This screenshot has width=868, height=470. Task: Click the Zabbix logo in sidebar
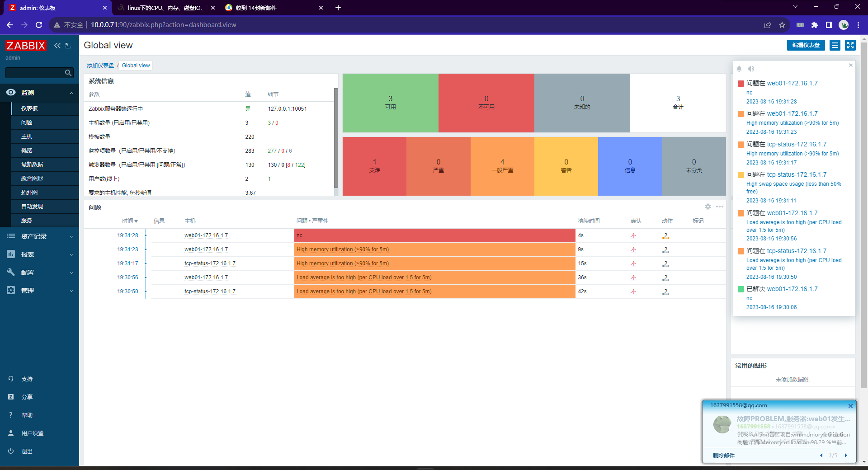click(x=26, y=46)
